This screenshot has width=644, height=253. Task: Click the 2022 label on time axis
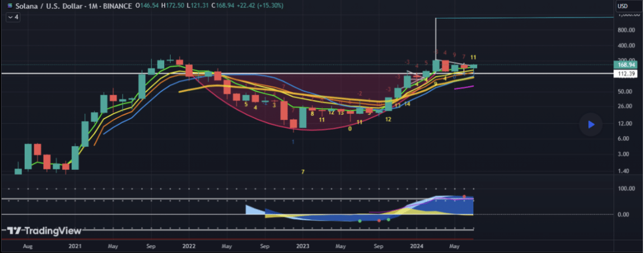188,247
